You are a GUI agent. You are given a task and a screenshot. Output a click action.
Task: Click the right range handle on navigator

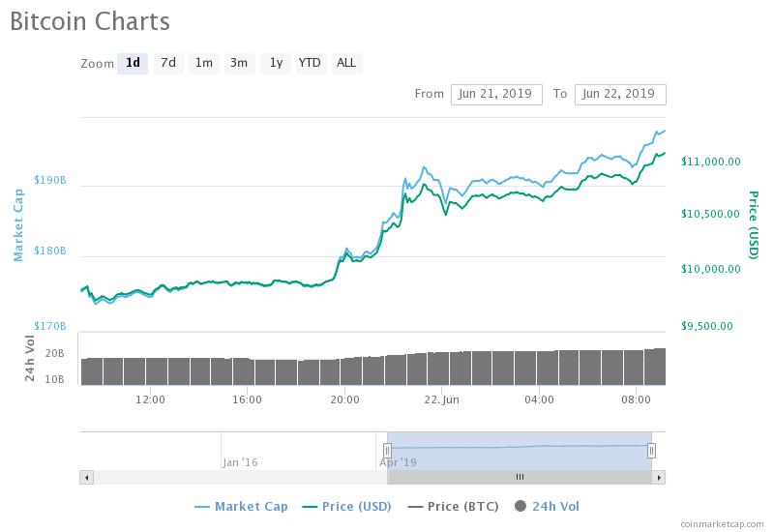pos(651,450)
